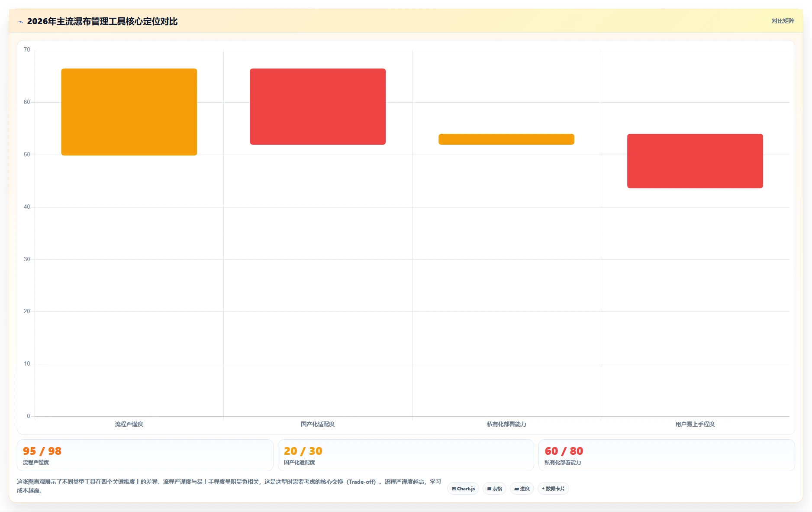Click the small icon beside the 2026 title
Screen dimensions: 812x512
click(20, 22)
